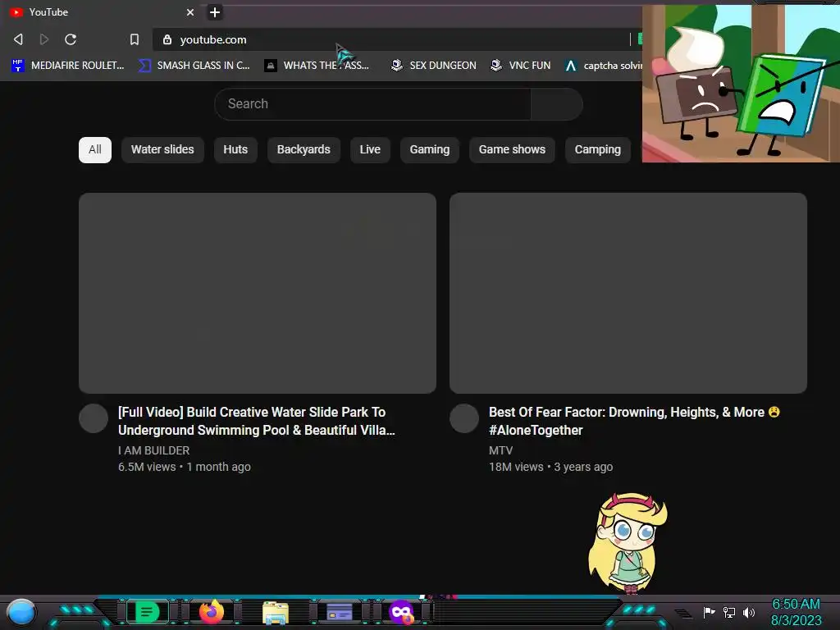The image size is (840, 630).
Task: Visit the MTV channel name
Action: click(500, 450)
